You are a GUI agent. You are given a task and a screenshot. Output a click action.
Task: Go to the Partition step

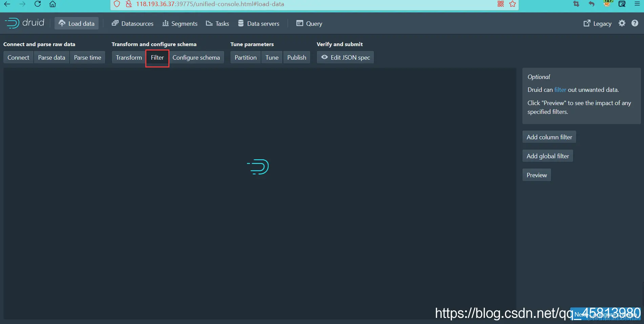(246, 57)
